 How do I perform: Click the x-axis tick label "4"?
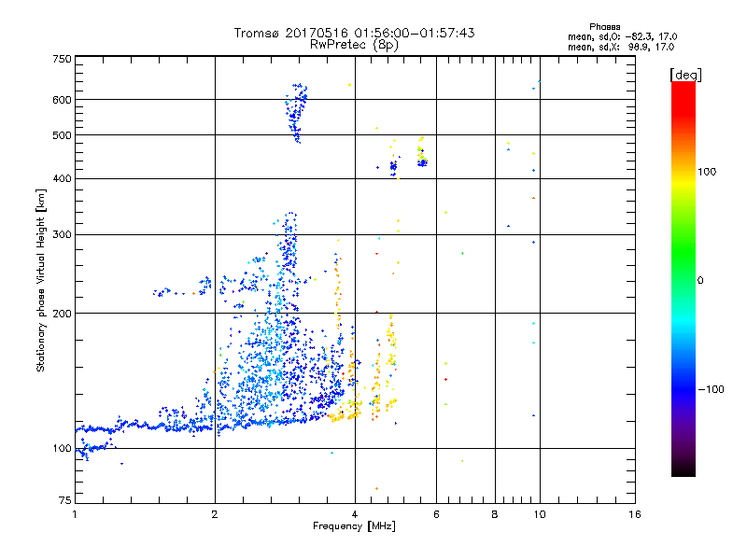pos(355,514)
